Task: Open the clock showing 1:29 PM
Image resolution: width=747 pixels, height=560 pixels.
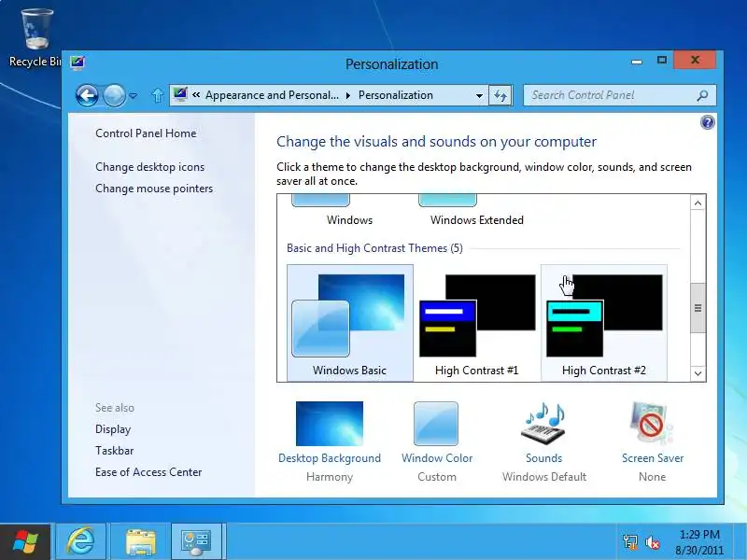Action: click(699, 542)
